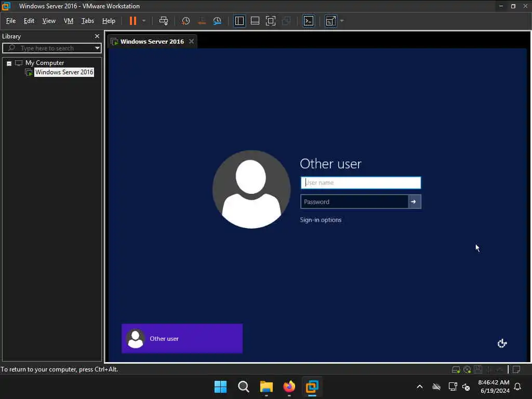The width and height of the screenshot is (532, 399).
Task: Collapse the My Computer tree node
Action: (9, 63)
